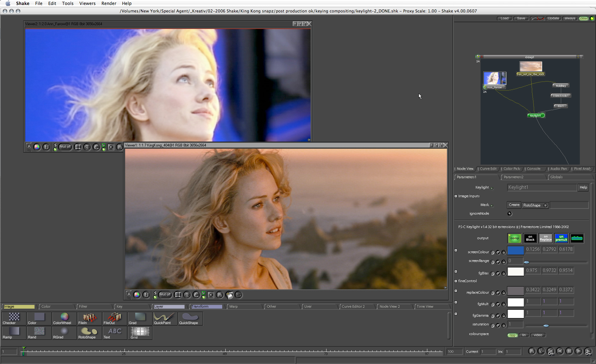Viewport: 596px width, 364px height.
Task: Expand the fineControl section
Action: click(456, 281)
